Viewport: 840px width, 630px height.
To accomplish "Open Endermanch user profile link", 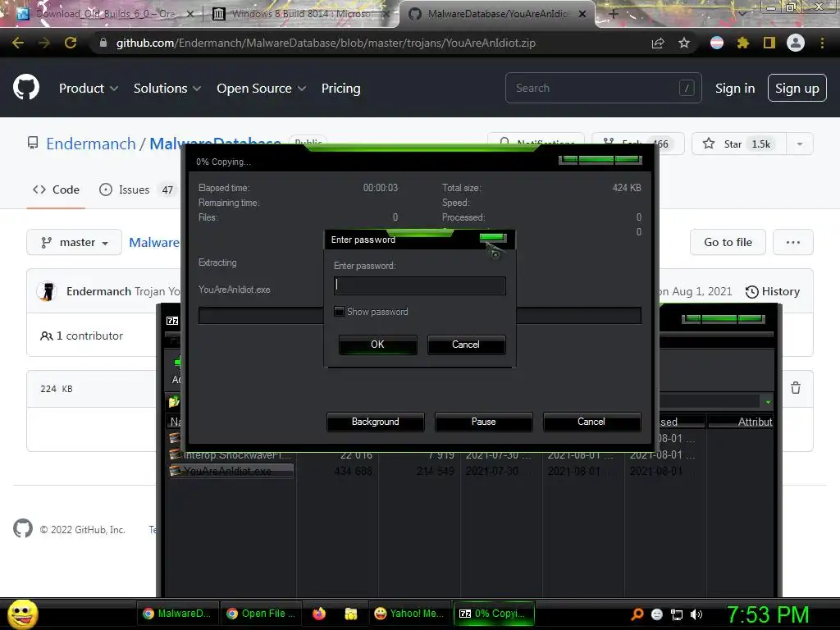I will click(91, 144).
